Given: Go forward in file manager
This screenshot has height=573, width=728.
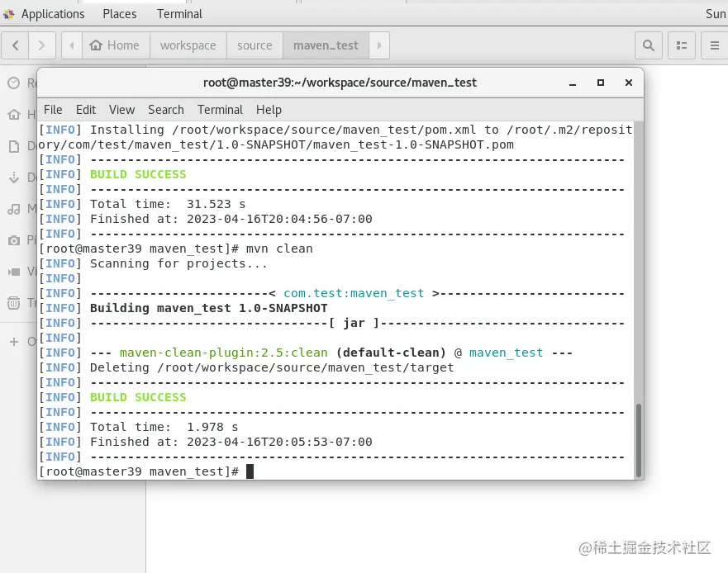Looking at the screenshot, I should tap(42, 45).
